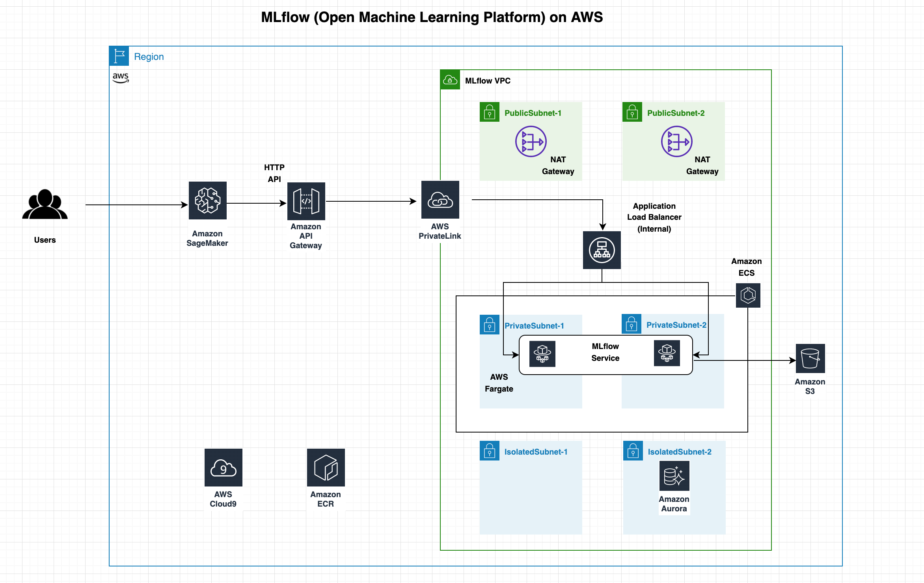Screen dimensions: 924x583
Task: Select the IsolatedSubnet-1 label
Action: (536, 452)
